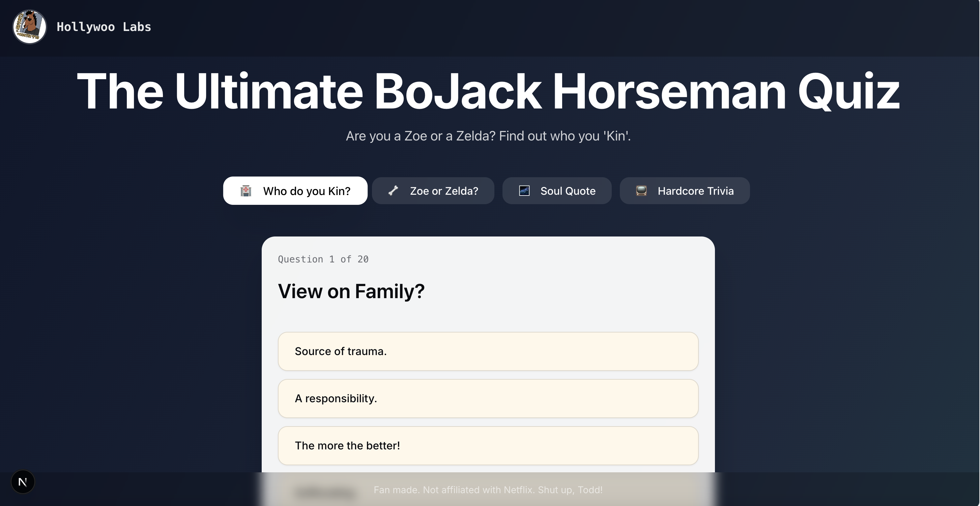This screenshot has height=506, width=980.
Task: Select the answer 'Source of trauma.'
Action: pos(488,351)
